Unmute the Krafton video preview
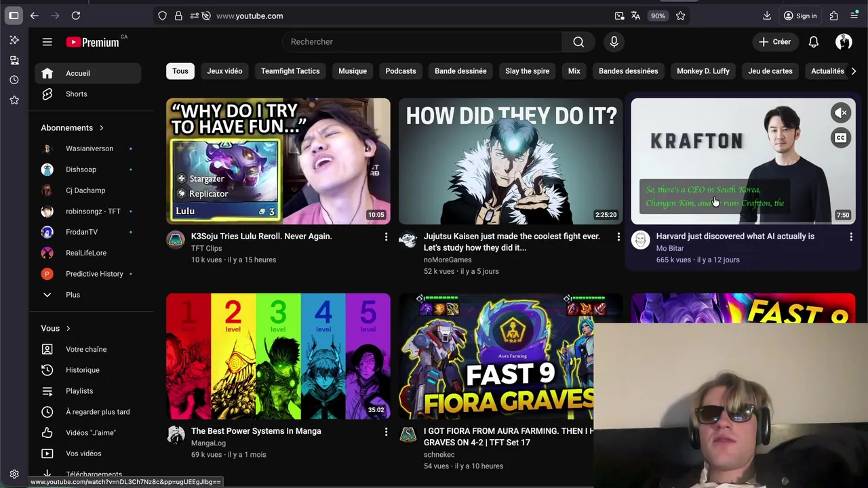 841,113
